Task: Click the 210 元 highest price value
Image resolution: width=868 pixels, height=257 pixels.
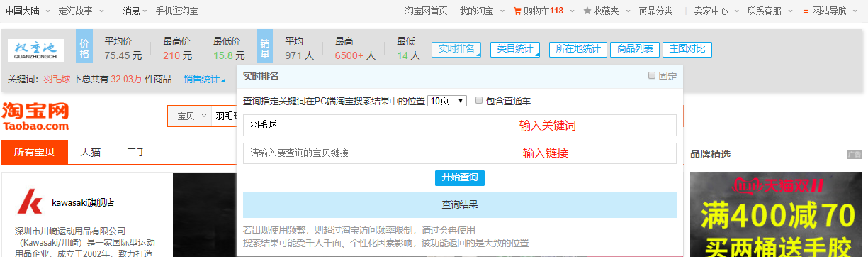Action: (x=177, y=55)
